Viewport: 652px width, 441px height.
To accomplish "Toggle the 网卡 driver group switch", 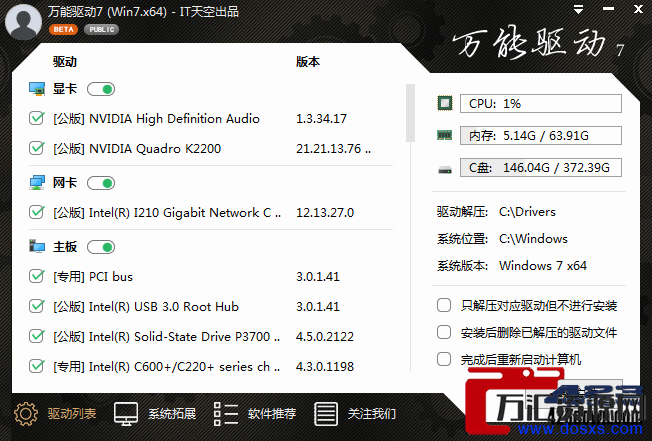I will click(x=101, y=183).
